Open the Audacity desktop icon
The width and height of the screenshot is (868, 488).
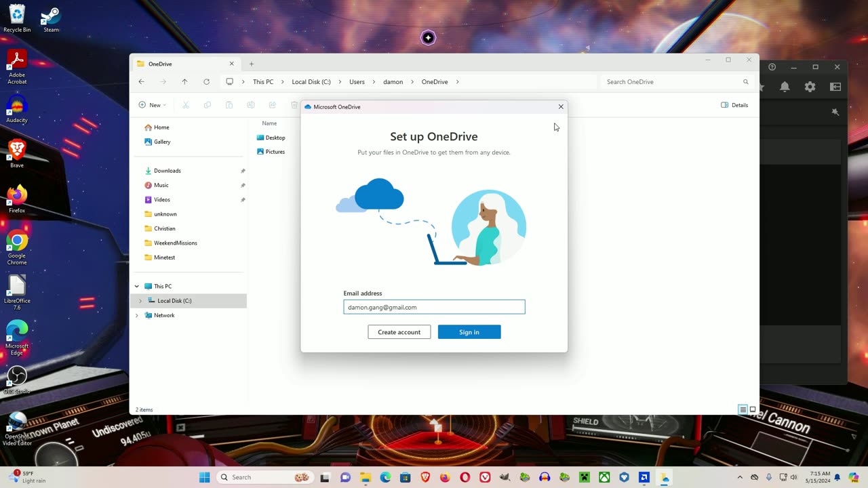pyautogui.click(x=17, y=110)
